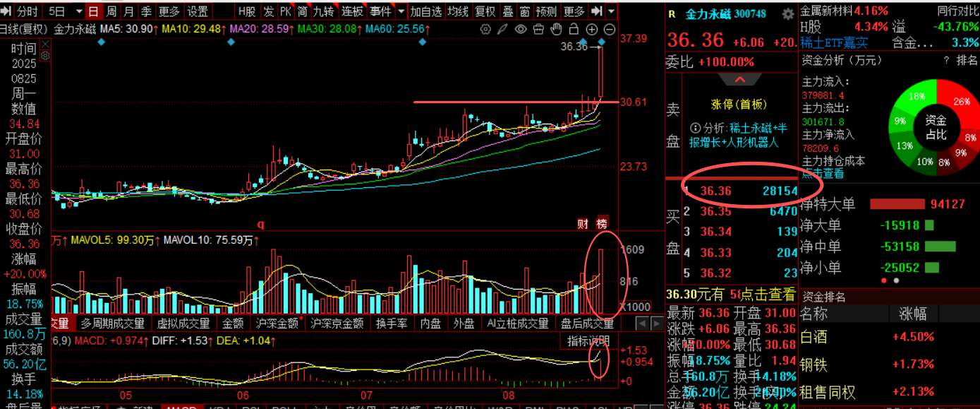This screenshot has height=409, width=980.
Task: Toggle the chart lock icon
Action: [574, 29]
